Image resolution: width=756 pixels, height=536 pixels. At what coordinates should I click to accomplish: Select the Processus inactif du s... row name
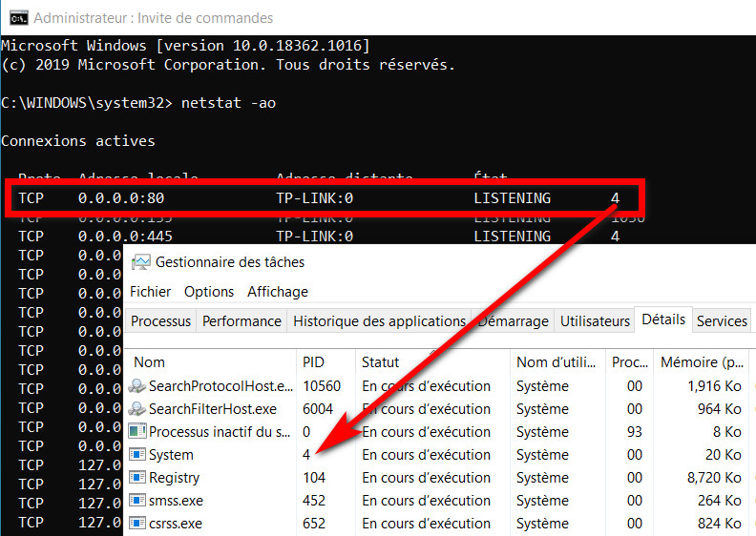220,432
